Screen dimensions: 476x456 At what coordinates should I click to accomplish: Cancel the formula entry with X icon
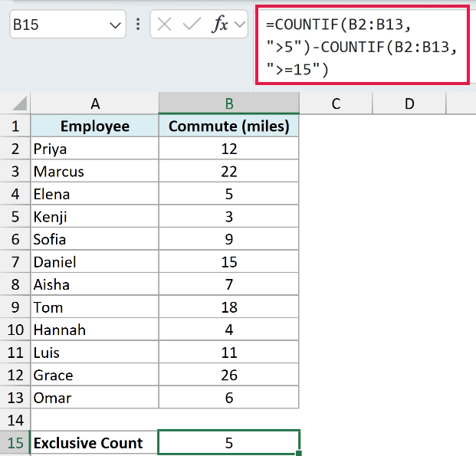[x=165, y=24]
